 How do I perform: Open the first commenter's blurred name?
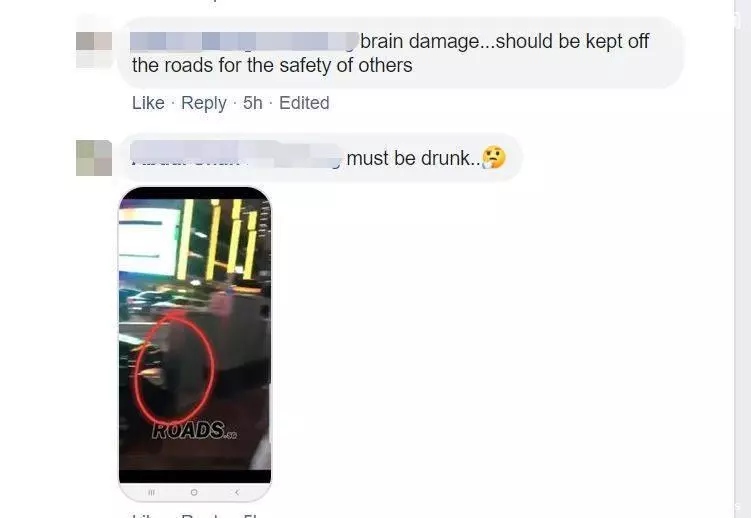click(244, 42)
